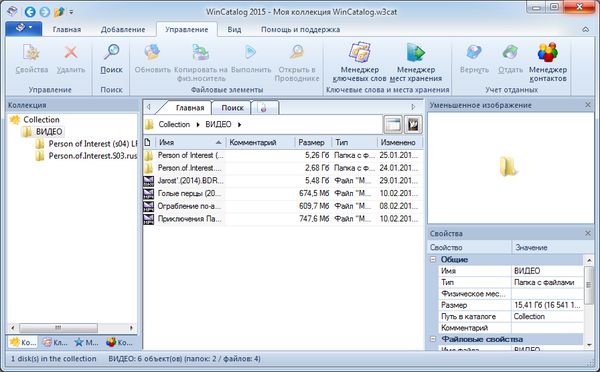Click the back navigation arrow in title bar
Screen dimensions: 600x372
click(30, 11)
